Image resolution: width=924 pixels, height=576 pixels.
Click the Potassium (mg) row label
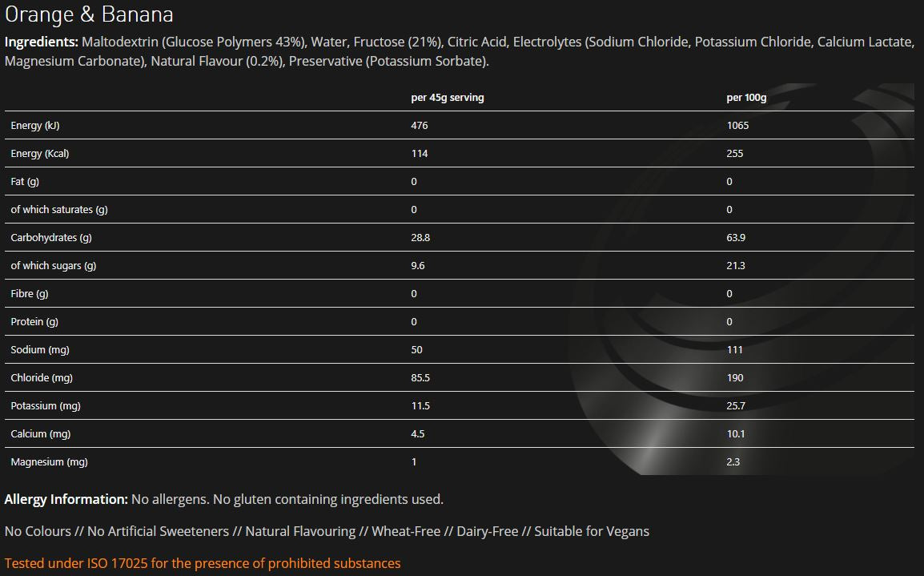pyautogui.click(x=46, y=405)
